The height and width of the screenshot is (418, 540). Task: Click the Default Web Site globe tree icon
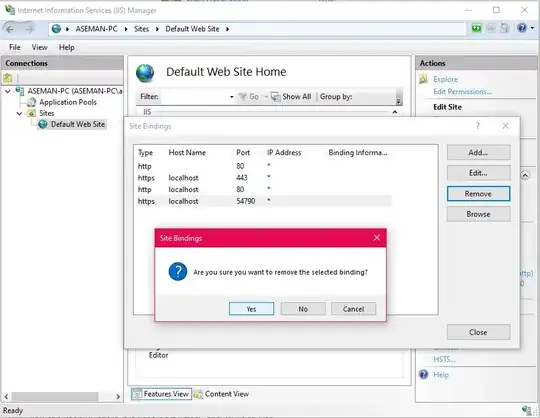tap(43, 124)
